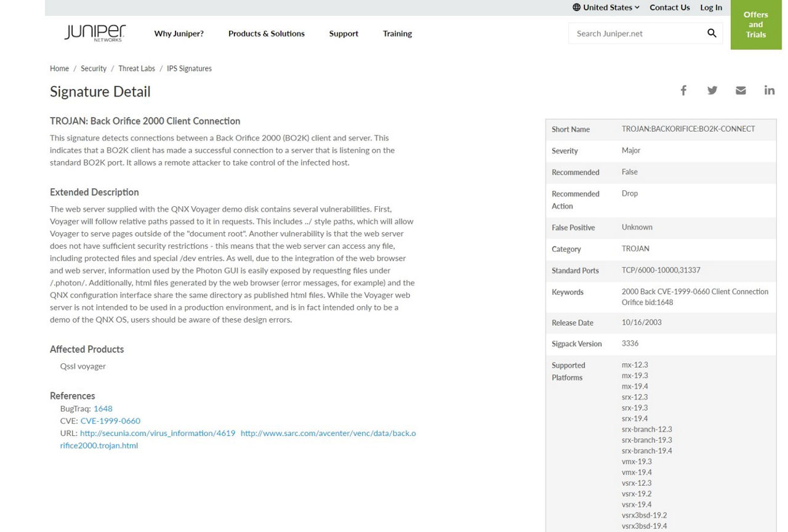Screen dimensions: 788x532
Task: Click the search magnifier icon
Action: coord(712,33)
